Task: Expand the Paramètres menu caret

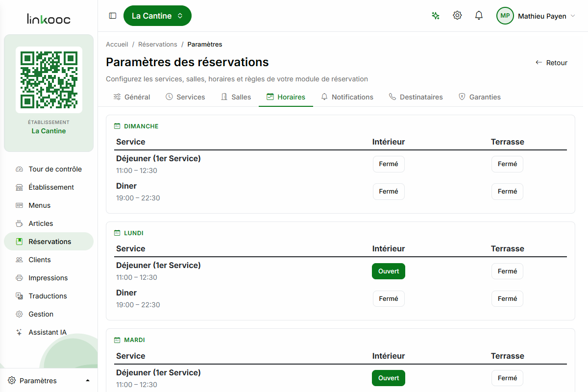Action: pyautogui.click(x=88, y=381)
